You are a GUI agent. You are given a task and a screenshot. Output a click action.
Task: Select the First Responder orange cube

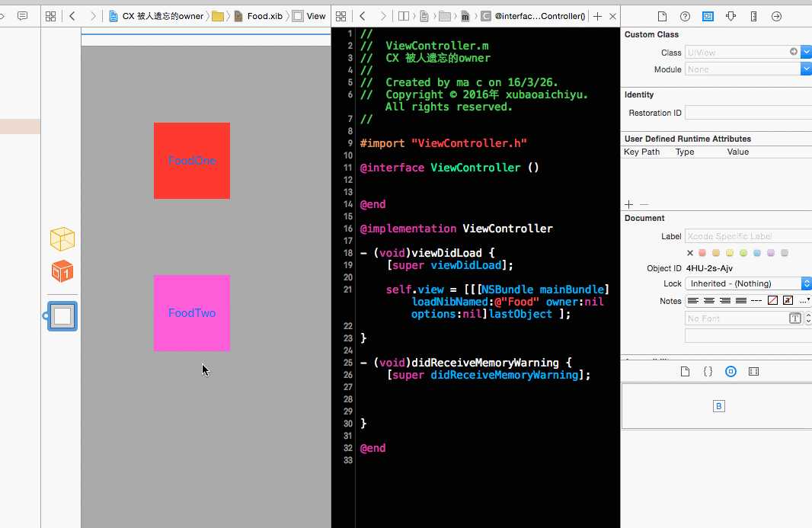tap(62, 271)
